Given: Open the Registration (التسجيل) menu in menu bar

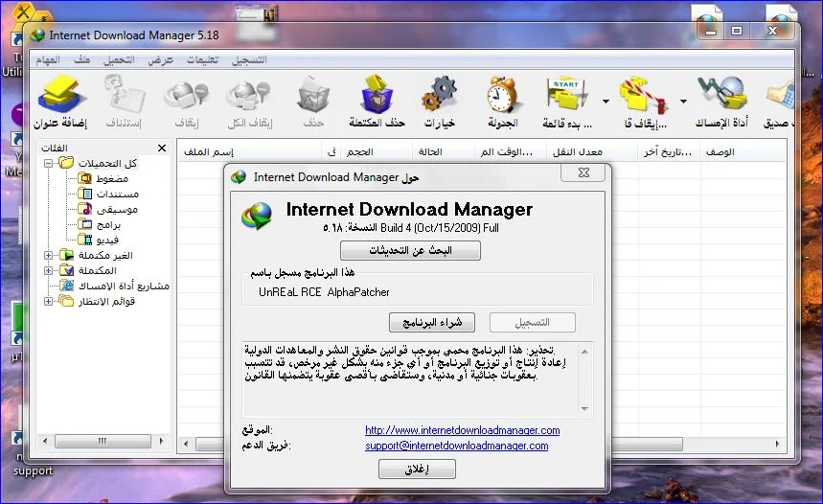Looking at the screenshot, I should click(245, 59).
